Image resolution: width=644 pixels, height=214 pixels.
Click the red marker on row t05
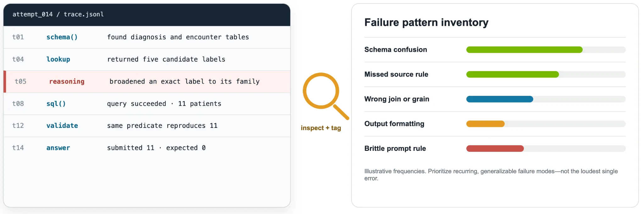[x=5, y=82]
